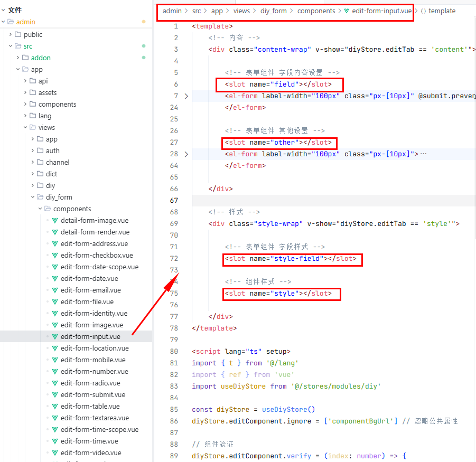Collapse the admin root folder
Screen dimensions: 476x462
click(x=4, y=22)
